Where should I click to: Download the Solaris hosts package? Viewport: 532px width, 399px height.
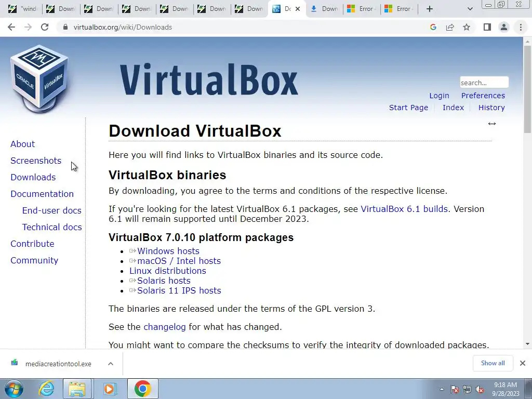click(164, 281)
